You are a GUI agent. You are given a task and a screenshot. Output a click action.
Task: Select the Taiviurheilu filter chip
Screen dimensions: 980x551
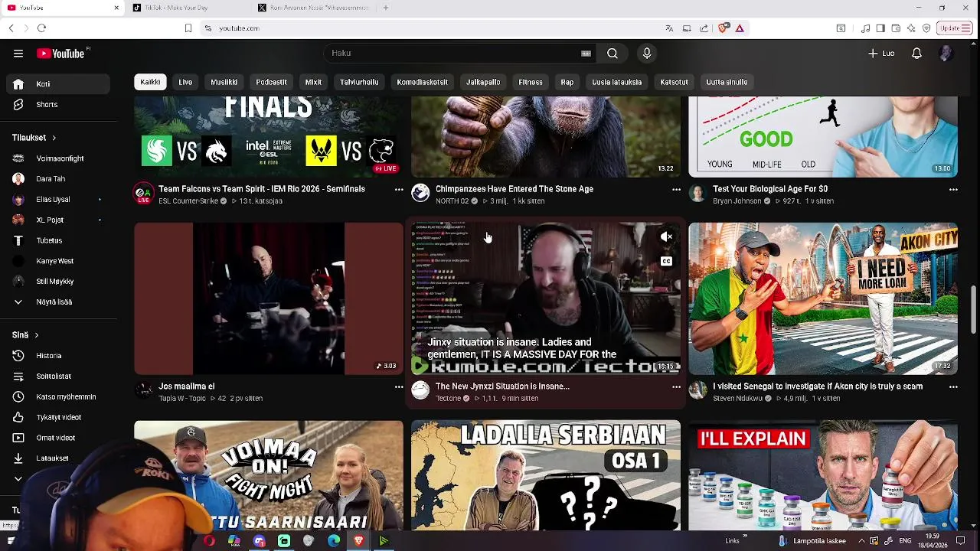tap(359, 82)
